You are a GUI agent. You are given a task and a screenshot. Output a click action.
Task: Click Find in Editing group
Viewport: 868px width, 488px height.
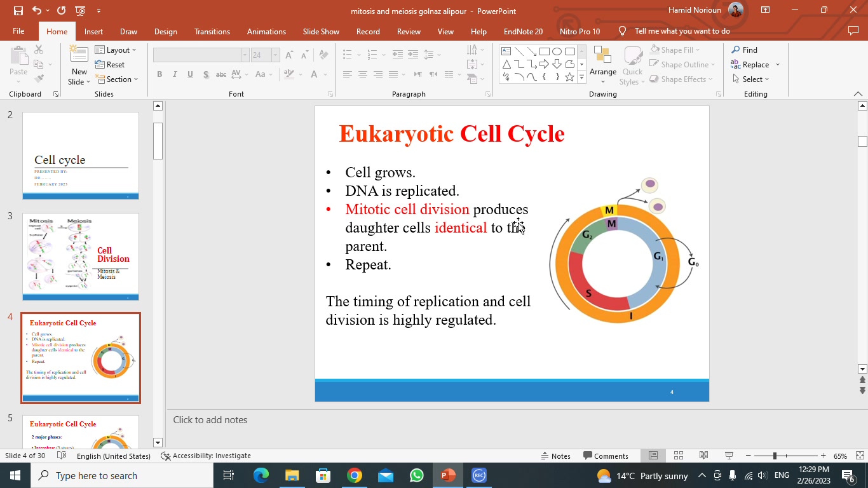(744, 50)
